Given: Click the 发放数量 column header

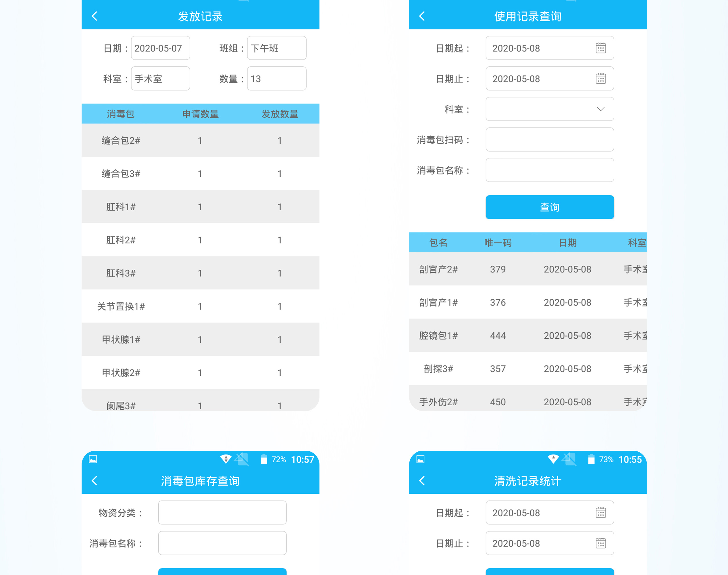Looking at the screenshot, I should (x=280, y=114).
